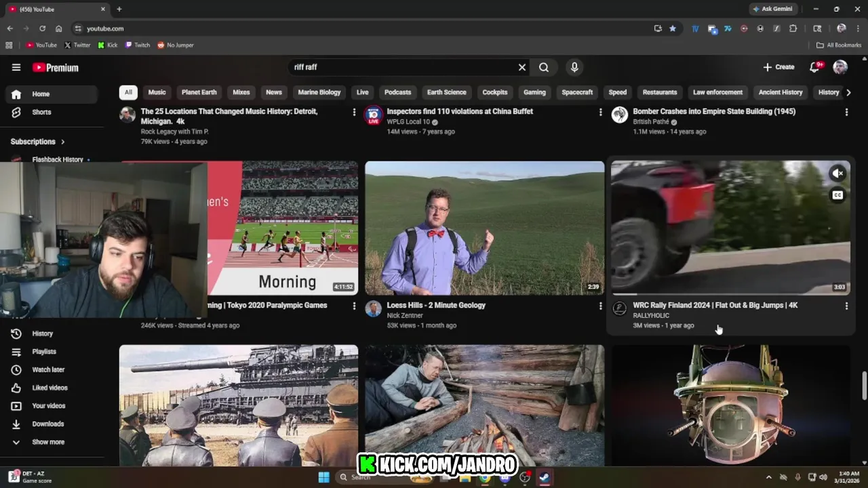Select the Marine Biology filter chip
The height and width of the screenshot is (488, 868).
coord(319,92)
